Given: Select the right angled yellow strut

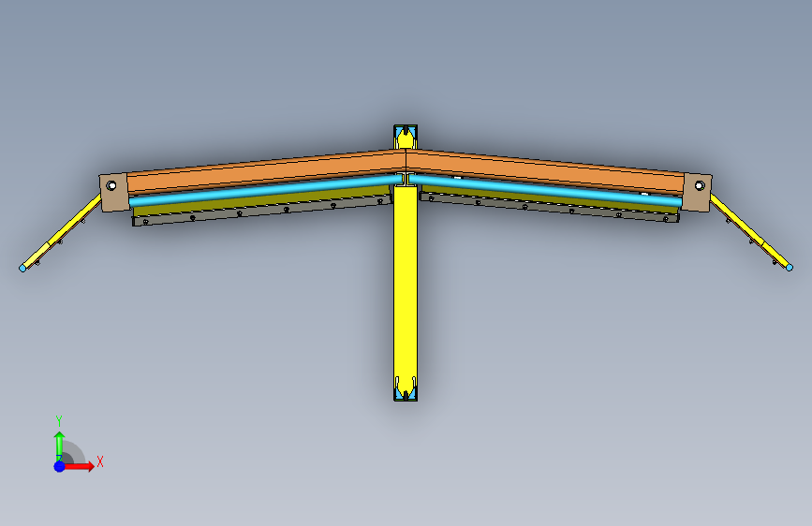Looking at the screenshot, I should tap(749, 231).
